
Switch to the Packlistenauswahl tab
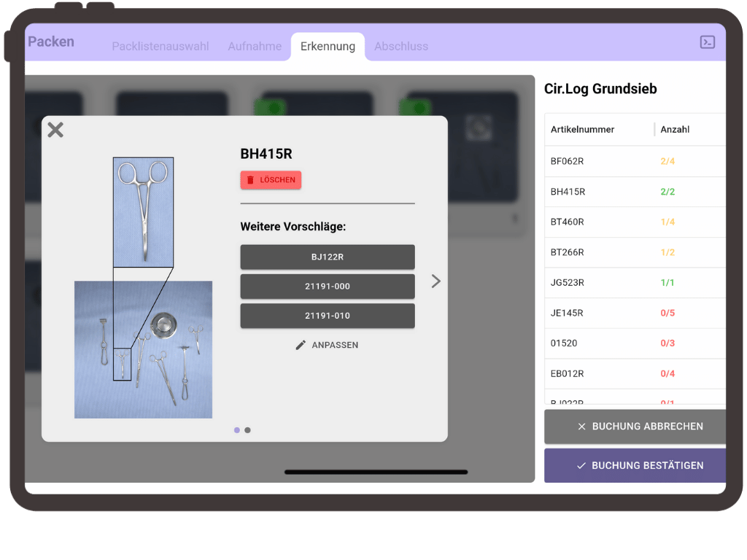click(x=160, y=46)
